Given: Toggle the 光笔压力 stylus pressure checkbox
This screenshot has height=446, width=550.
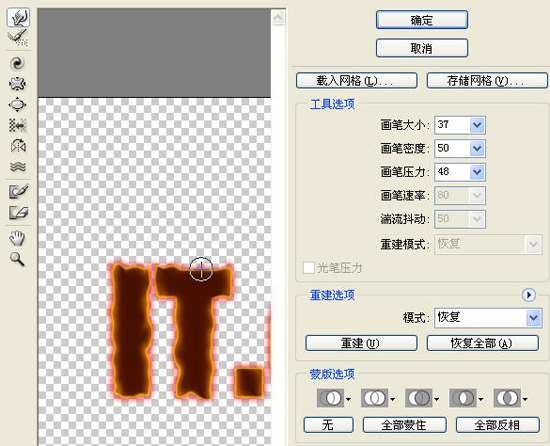Looking at the screenshot, I should (309, 268).
